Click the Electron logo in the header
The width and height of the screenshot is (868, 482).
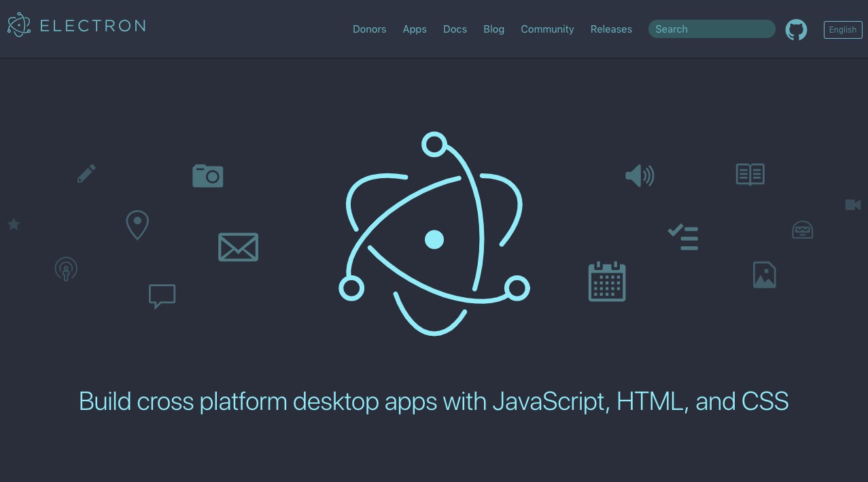19,24
